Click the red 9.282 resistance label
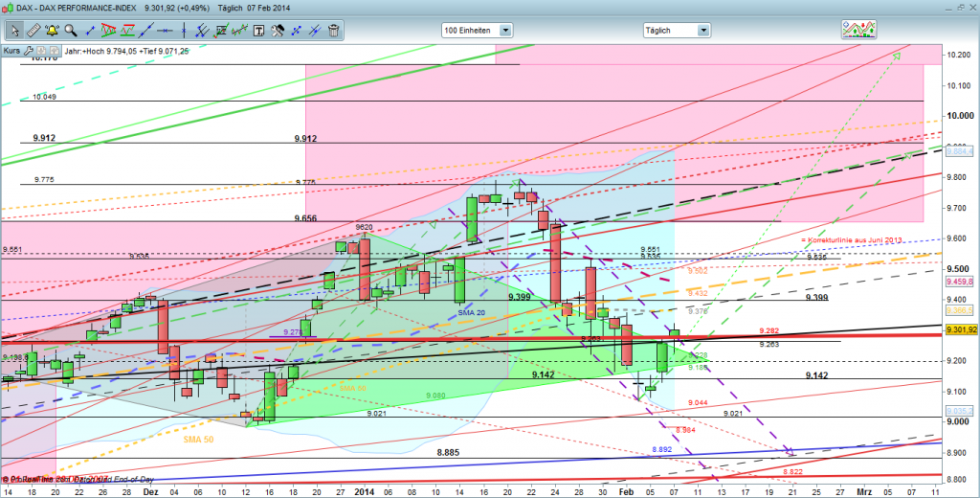This screenshot has width=980, height=498. (x=768, y=330)
